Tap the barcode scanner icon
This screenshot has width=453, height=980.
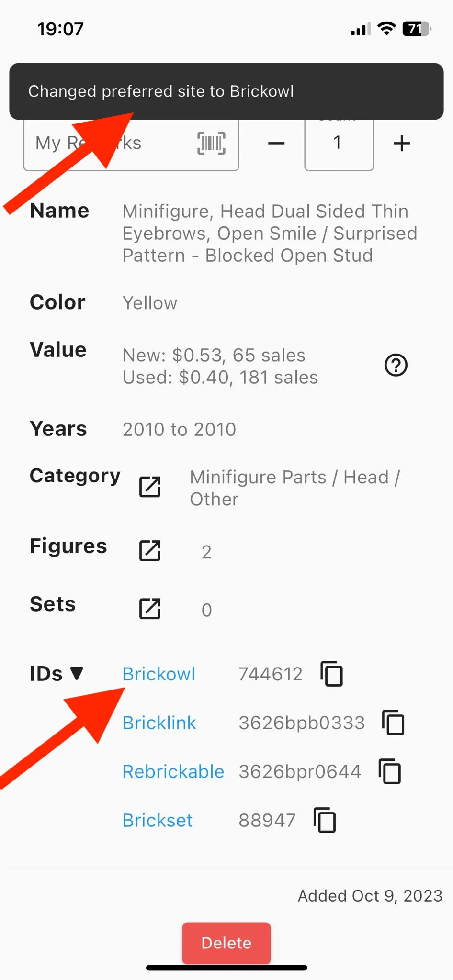211,143
